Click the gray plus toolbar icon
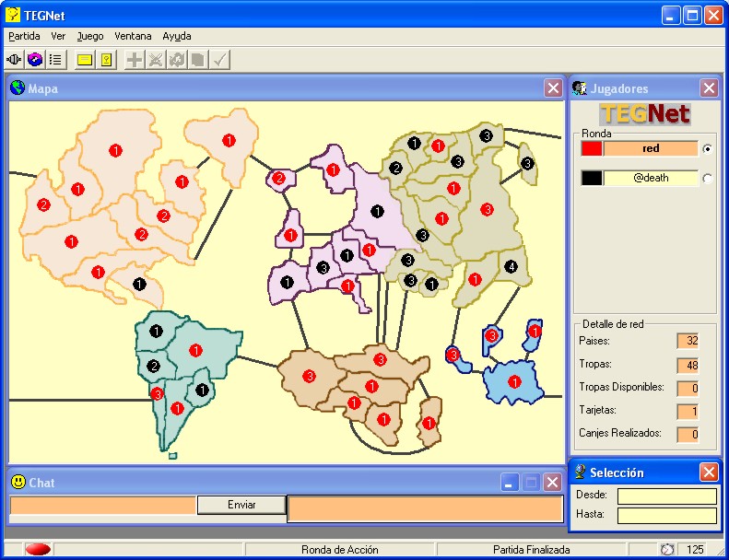This screenshot has height=560, width=729. tap(135, 60)
